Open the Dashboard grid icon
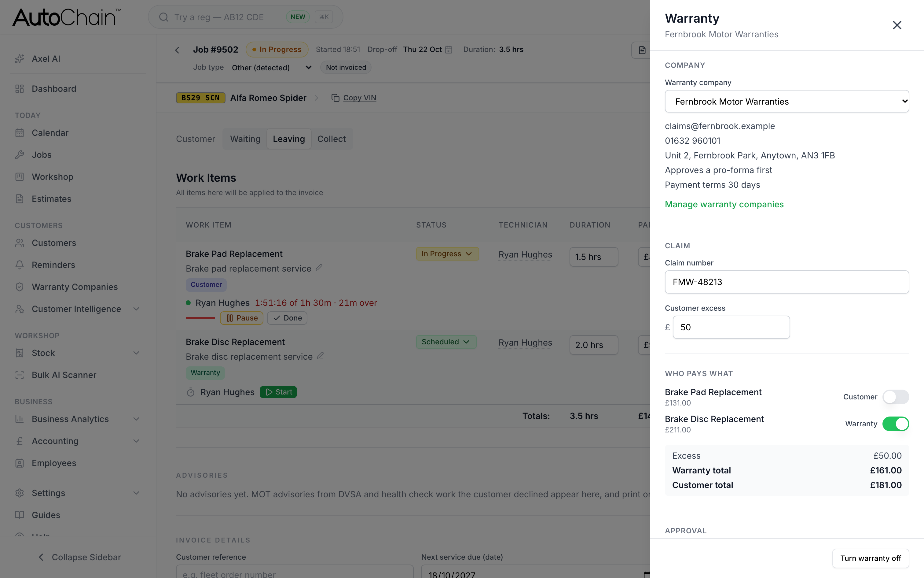 click(20, 89)
